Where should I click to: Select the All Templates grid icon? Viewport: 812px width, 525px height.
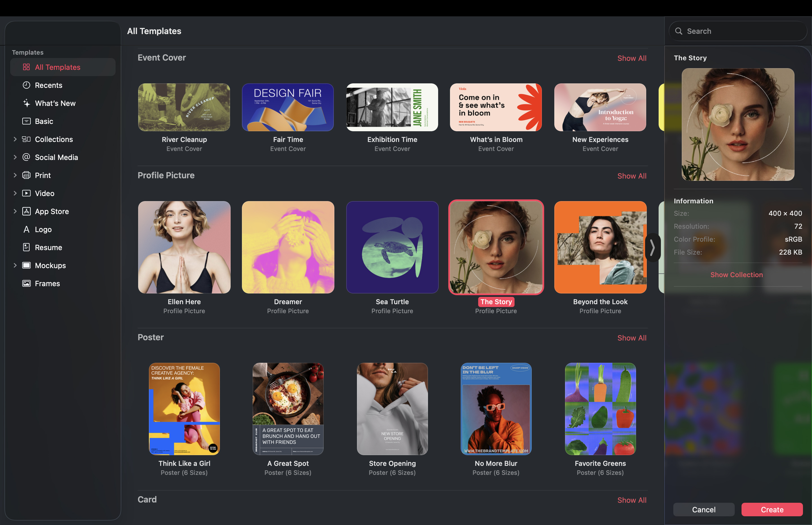pyautogui.click(x=27, y=67)
